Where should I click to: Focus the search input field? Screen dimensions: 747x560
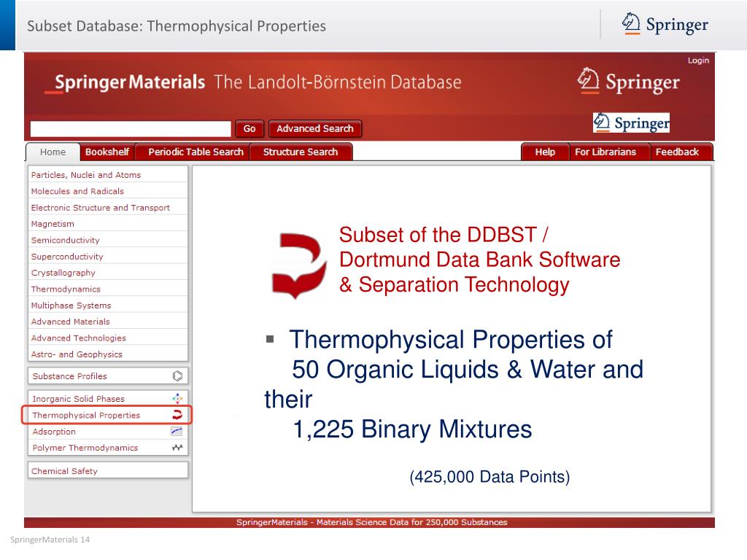click(131, 128)
